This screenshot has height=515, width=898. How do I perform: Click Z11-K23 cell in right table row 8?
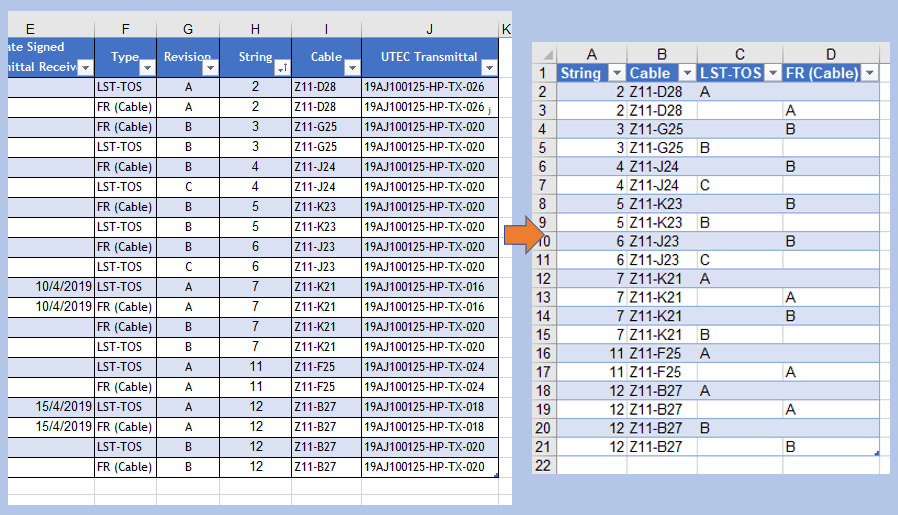coord(661,204)
